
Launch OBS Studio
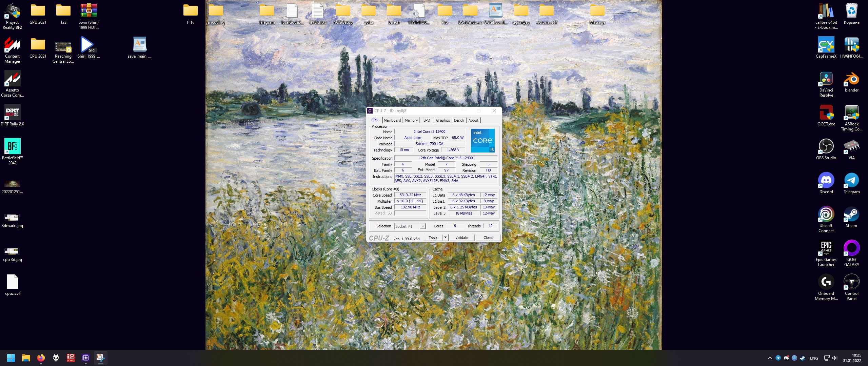(826, 149)
